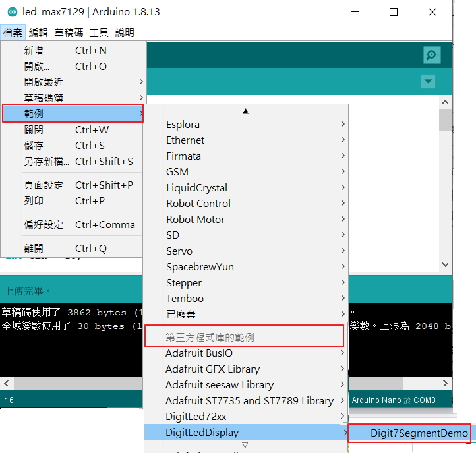
Task: Click the tab dropdown arrow button
Action: [x=428, y=82]
